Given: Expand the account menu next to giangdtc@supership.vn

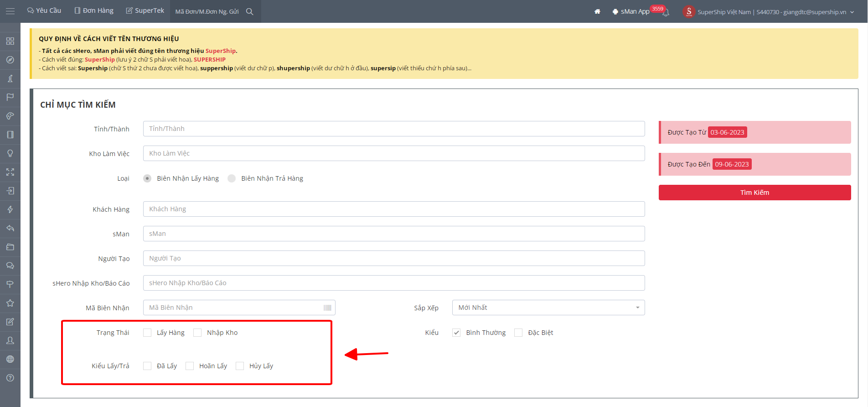Looking at the screenshot, I should coord(852,12).
